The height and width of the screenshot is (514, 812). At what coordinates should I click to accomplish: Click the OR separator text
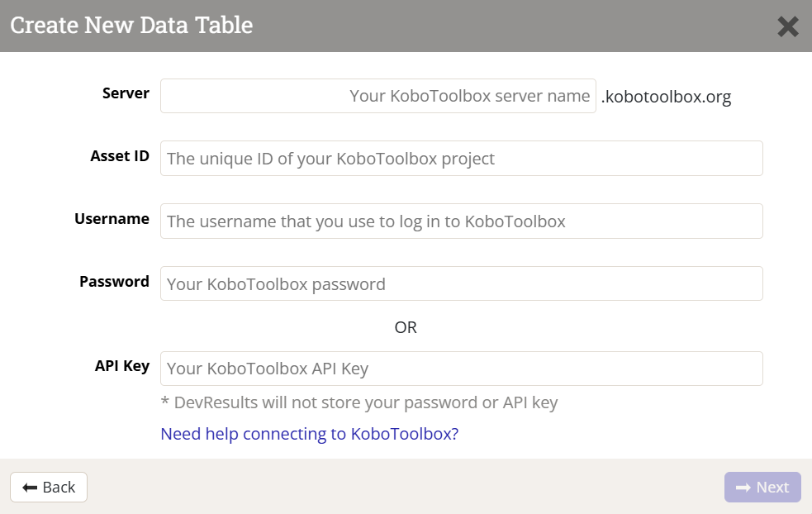pyautogui.click(x=406, y=327)
